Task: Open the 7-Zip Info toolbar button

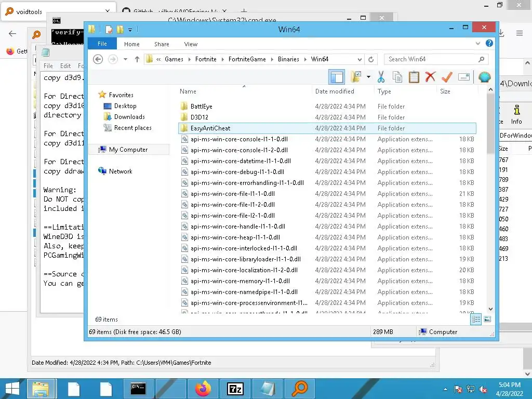Action: coord(516,115)
